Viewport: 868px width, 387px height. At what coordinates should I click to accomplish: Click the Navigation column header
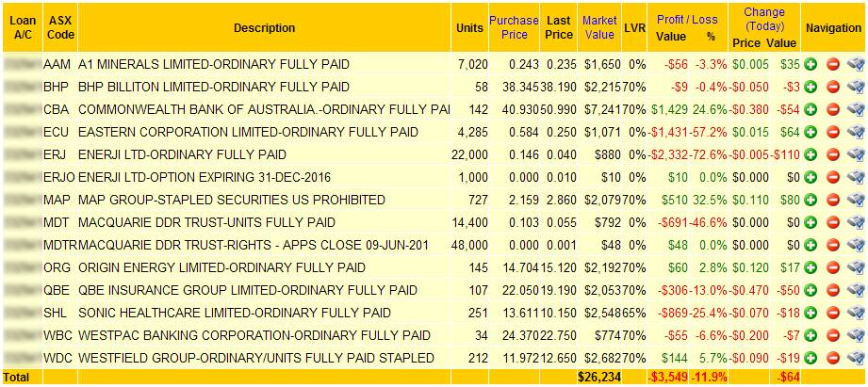coord(834,27)
